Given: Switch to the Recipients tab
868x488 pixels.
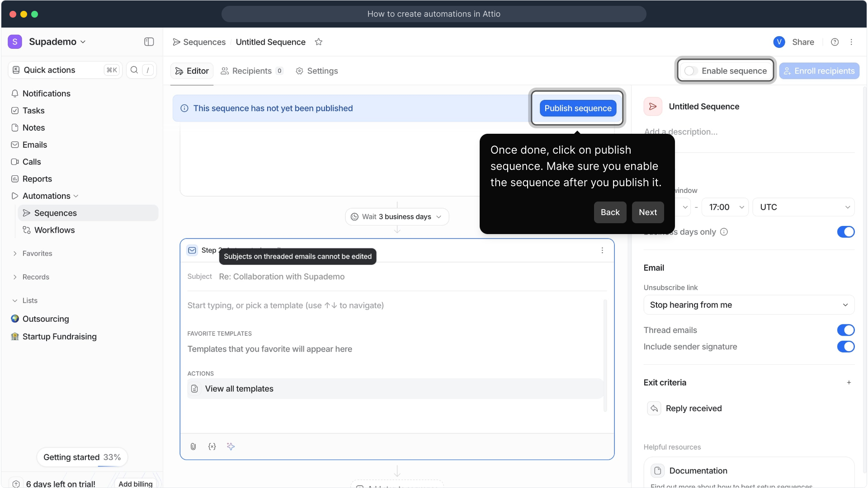Looking at the screenshot, I should [x=252, y=71].
